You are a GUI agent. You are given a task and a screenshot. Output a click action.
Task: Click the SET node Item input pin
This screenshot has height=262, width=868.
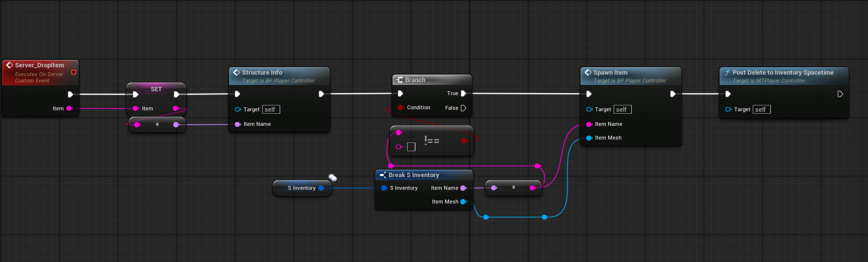coord(136,108)
